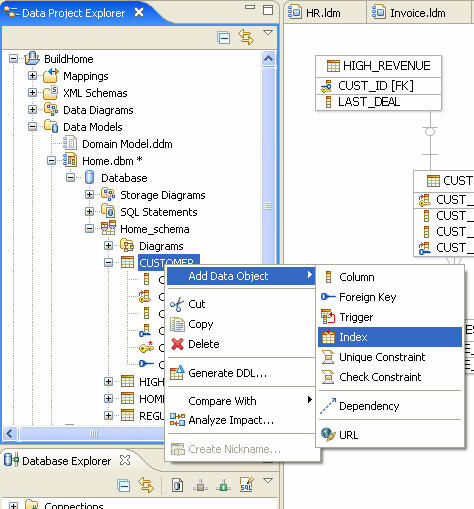Image resolution: width=474 pixels, height=509 pixels.
Task: Add an Index data object
Action: [390, 337]
